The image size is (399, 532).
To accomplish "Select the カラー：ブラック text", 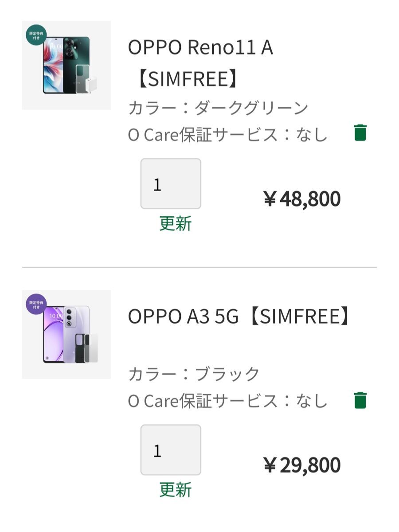I will pos(194,374).
